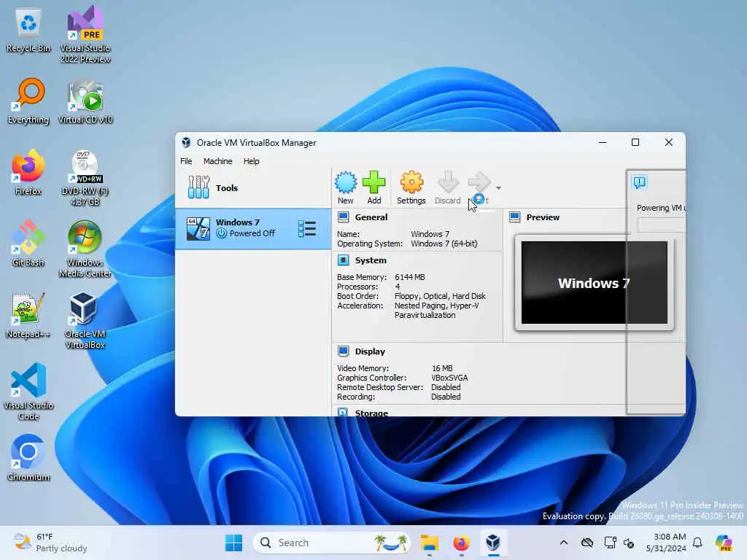This screenshot has height=560, width=747.
Task: Click the taskbar Search box
Action: tap(332, 542)
